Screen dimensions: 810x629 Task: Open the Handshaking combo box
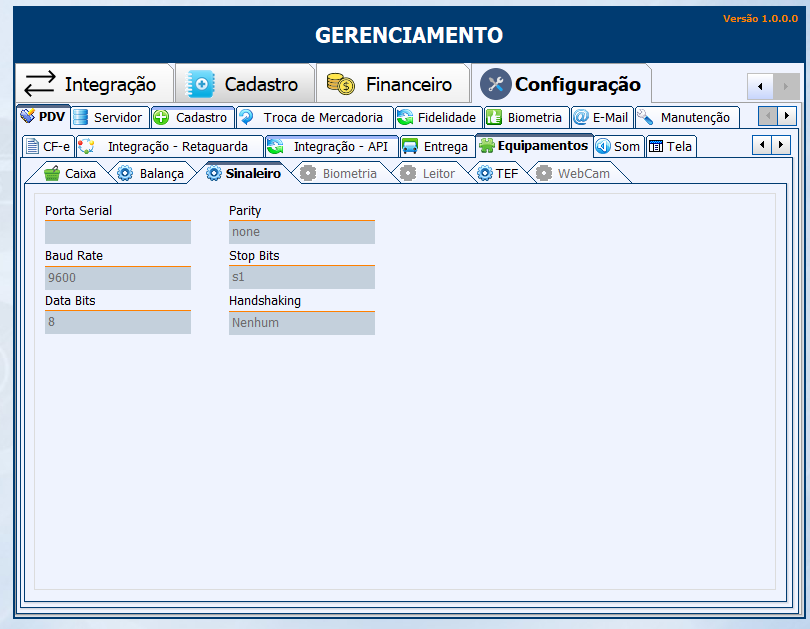[x=301, y=323]
